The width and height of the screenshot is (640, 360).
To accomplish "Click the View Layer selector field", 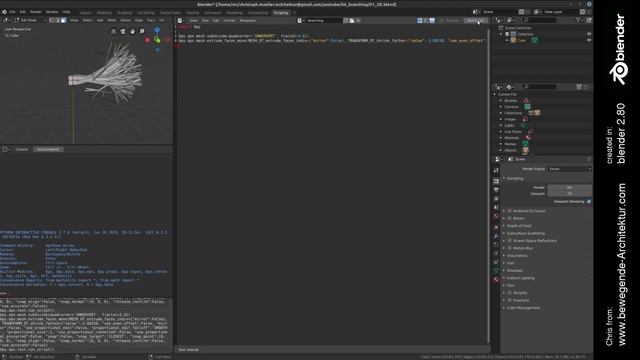I will coord(562,12).
